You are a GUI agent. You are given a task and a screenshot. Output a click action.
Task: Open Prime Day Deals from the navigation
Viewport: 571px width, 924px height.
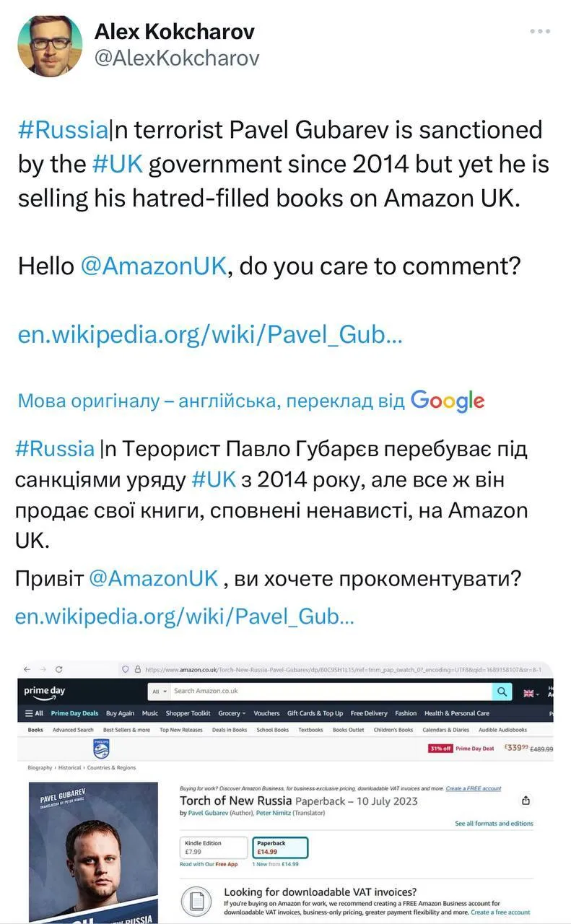tap(74, 712)
